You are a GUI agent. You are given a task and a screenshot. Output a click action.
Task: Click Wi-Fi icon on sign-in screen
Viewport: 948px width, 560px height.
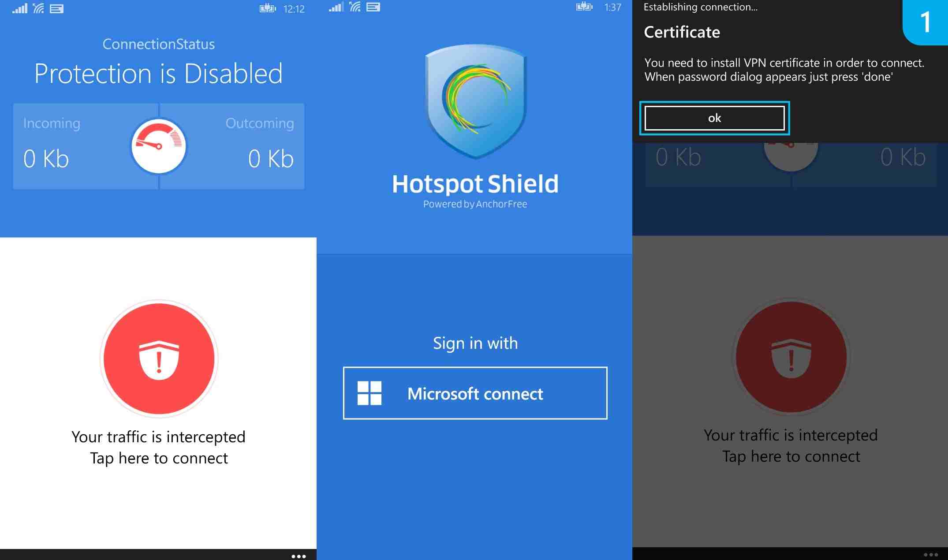click(x=355, y=7)
